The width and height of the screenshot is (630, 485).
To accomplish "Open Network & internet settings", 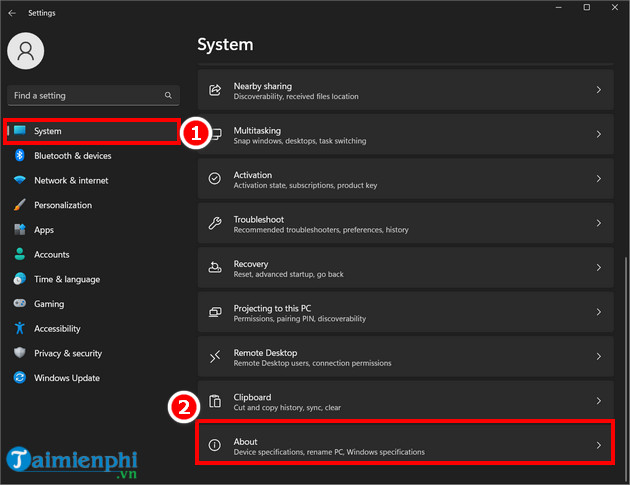I will tap(92, 180).
